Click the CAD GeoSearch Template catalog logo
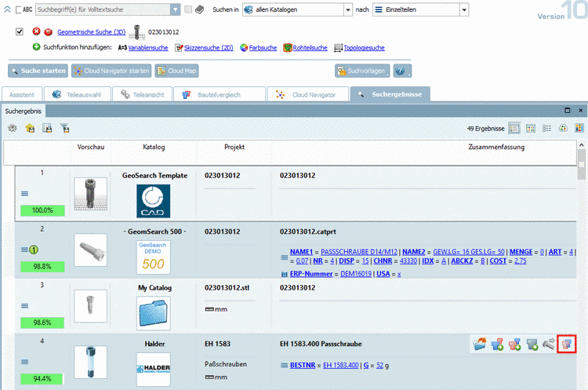This screenshot has height=390, width=588. (154, 201)
